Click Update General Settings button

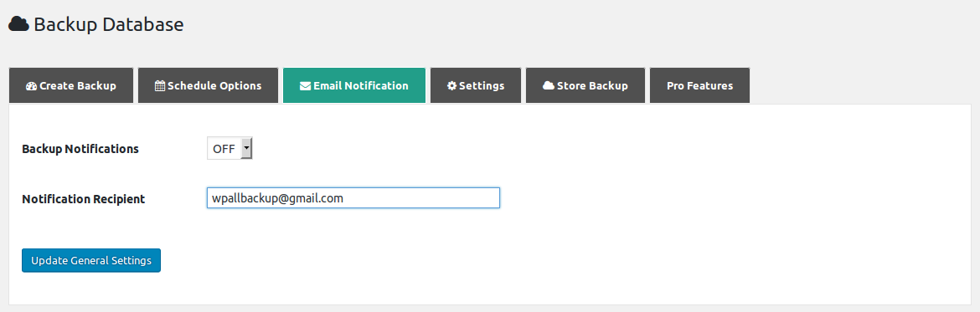tap(91, 261)
